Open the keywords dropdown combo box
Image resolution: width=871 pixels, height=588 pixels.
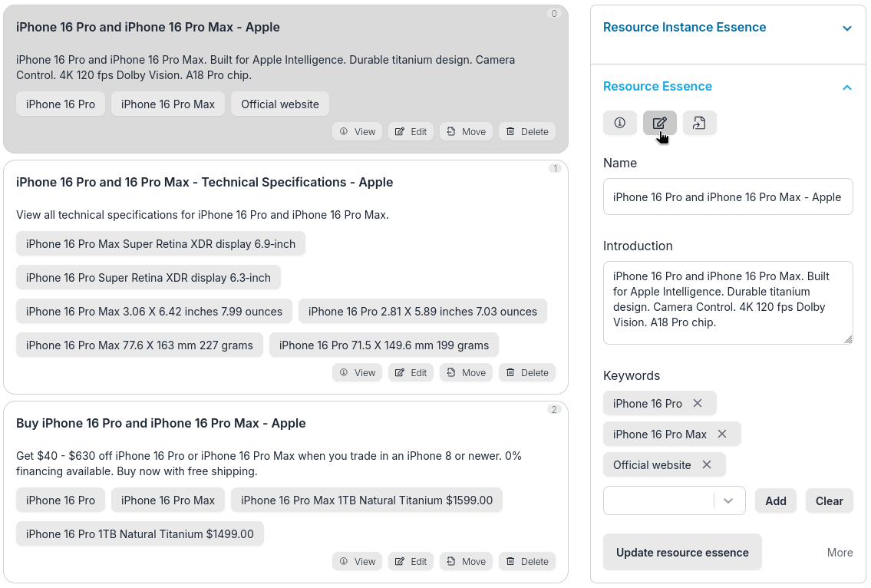729,500
